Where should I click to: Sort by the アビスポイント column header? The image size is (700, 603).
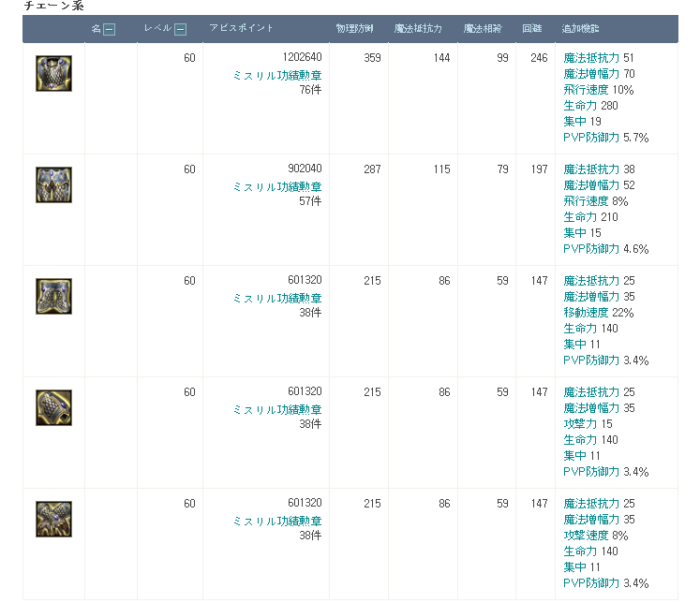[241, 28]
